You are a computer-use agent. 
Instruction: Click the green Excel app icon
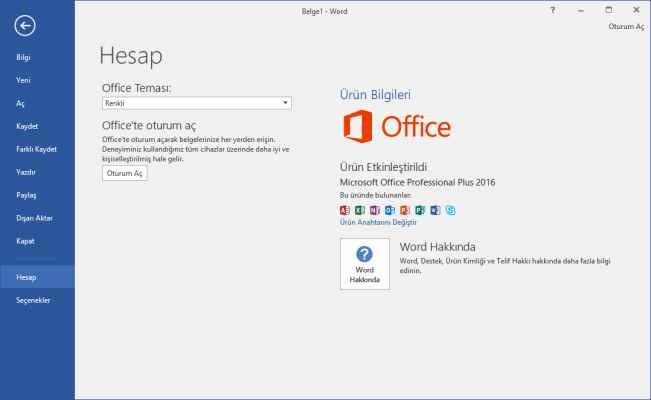pos(360,210)
